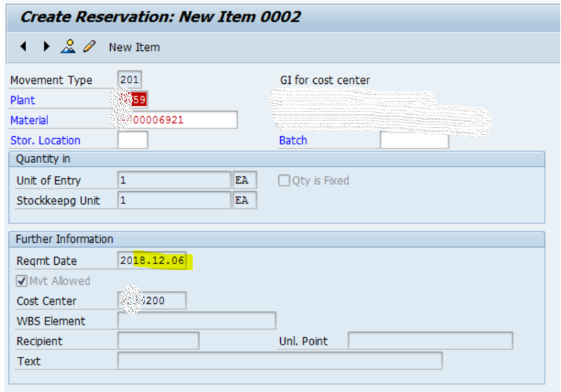
Task: Click the Stockkeepg Unit EA unit box
Action: pyautogui.click(x=245, y=200)
